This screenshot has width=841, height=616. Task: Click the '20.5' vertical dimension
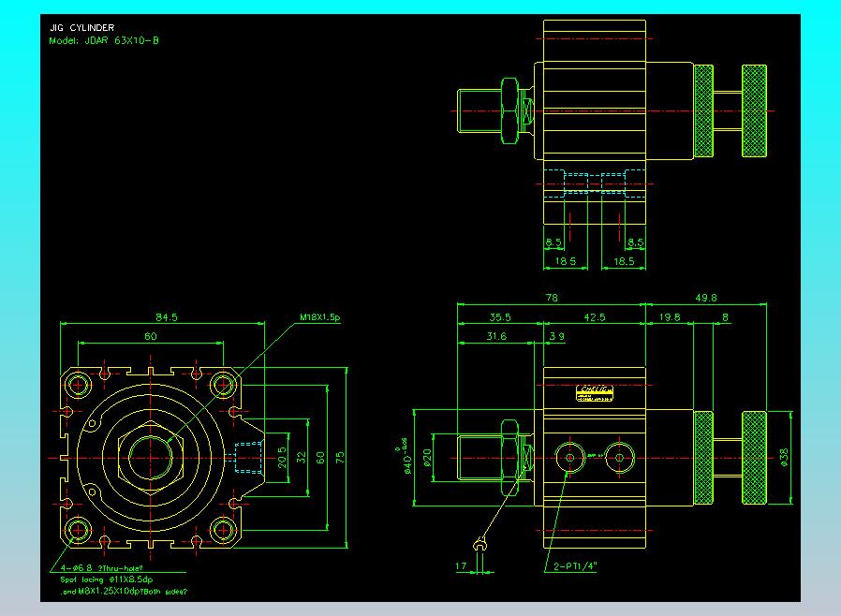point(282,457)
